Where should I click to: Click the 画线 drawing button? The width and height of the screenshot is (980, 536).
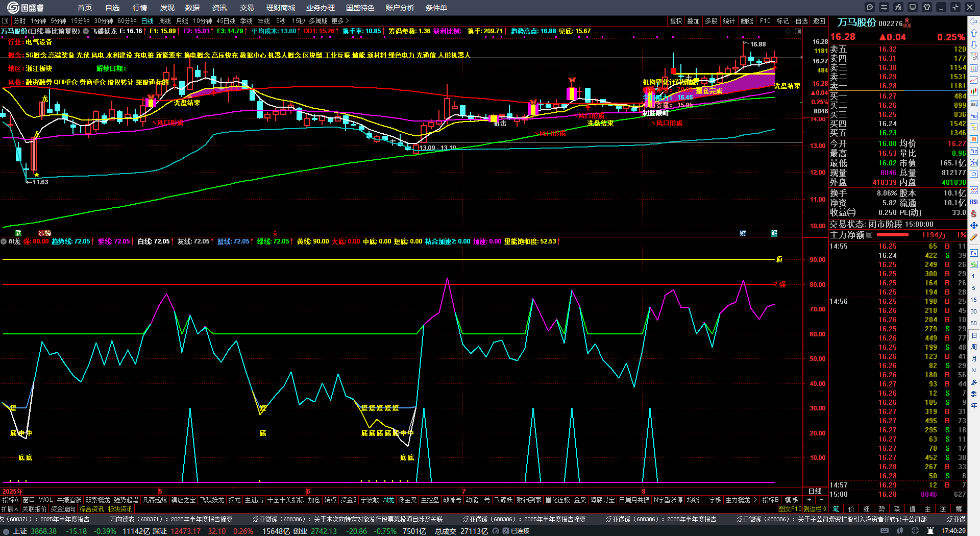tap(747, 21)
